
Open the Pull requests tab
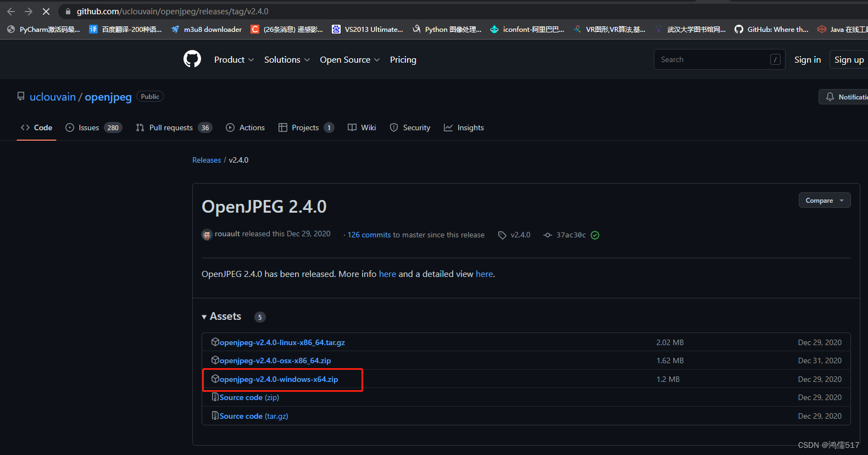tap(174, 127)
